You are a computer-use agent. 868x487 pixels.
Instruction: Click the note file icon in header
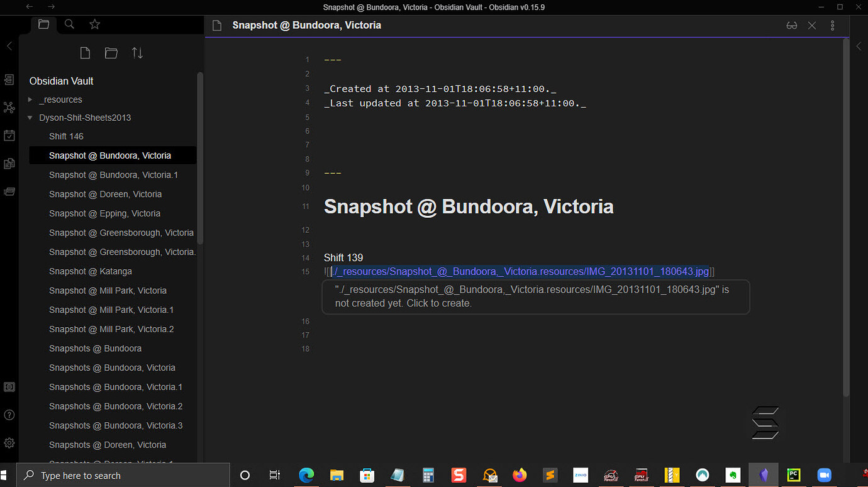coord(217,26)
